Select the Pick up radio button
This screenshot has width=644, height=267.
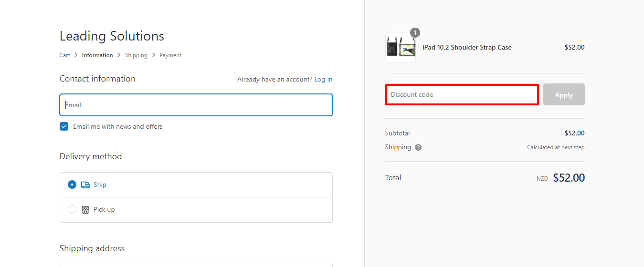[x=72, y=209]
